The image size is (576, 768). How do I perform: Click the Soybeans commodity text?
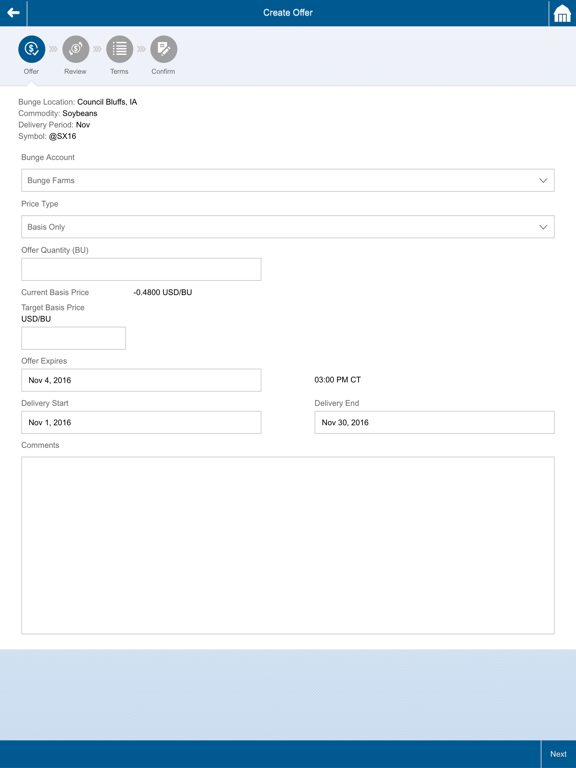(80, 113)
